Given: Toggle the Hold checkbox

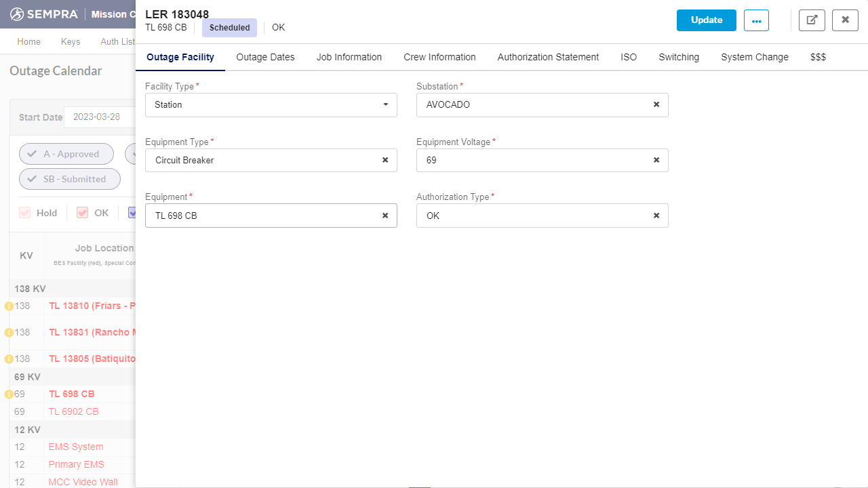Looking at the screenshot, I should (25, 213).
